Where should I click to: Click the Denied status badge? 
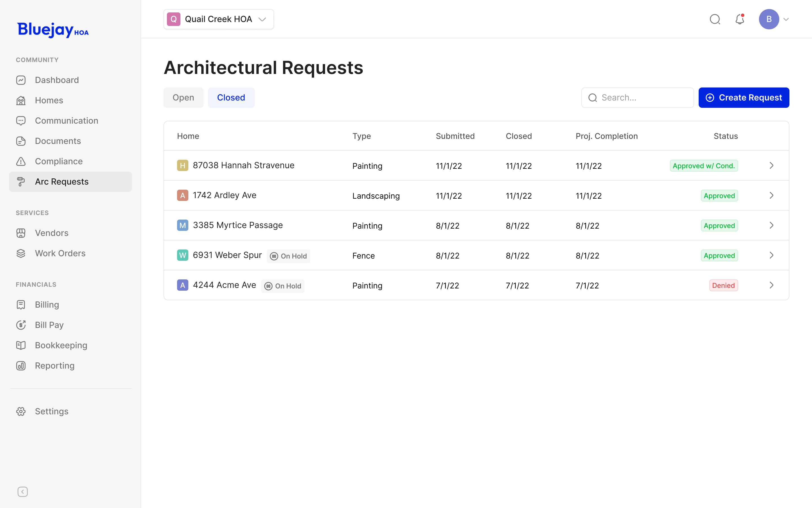(x=723, y=285)
